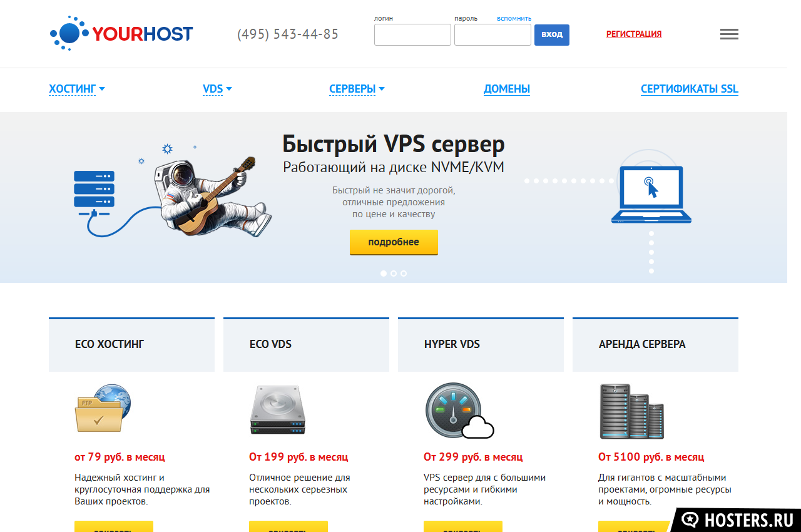Viewport: 801px width, 532px height.
Task: Click the astronaut with guitar illustration
Action: coord(213,196)
